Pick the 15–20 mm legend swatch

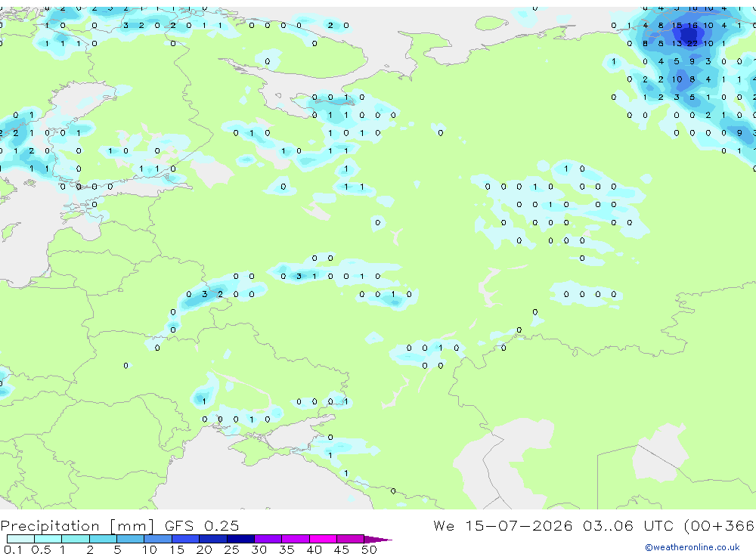pyautogui.click(x=186, y=539)
